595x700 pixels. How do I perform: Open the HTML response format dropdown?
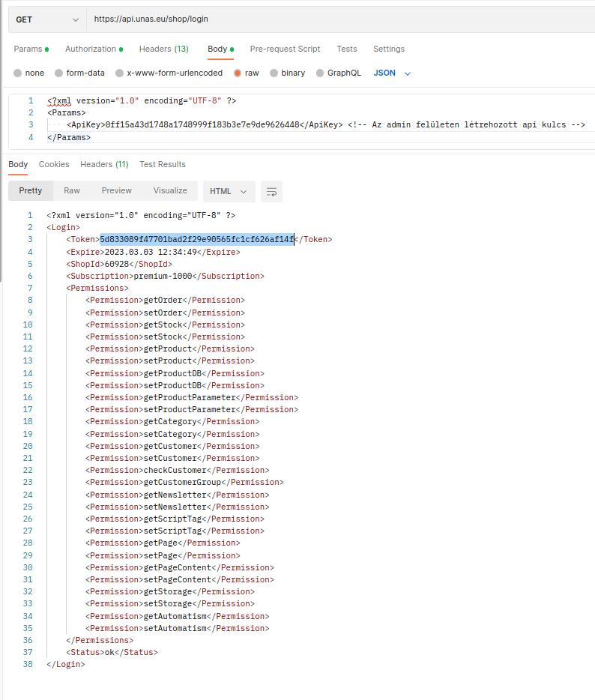click(229, 192)
